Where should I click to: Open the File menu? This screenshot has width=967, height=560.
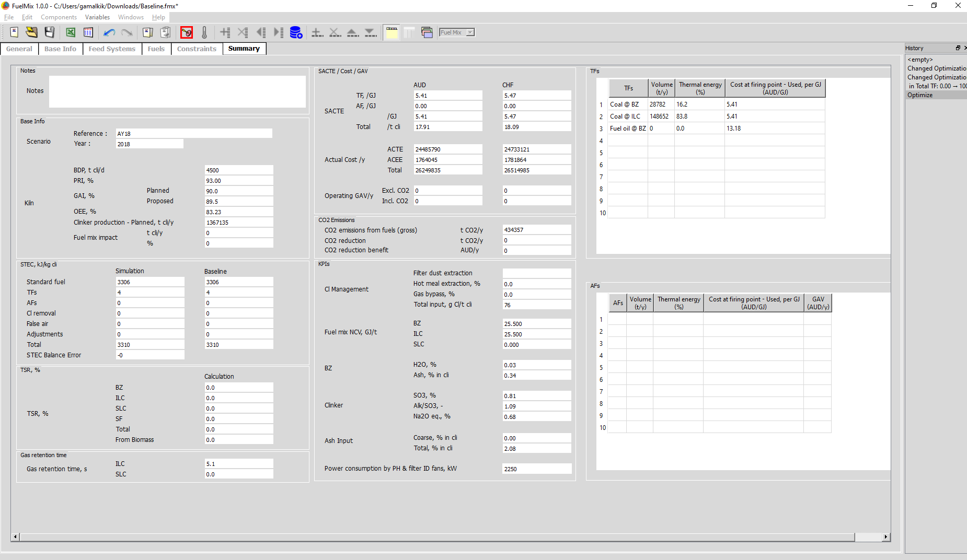pos(9,17)
